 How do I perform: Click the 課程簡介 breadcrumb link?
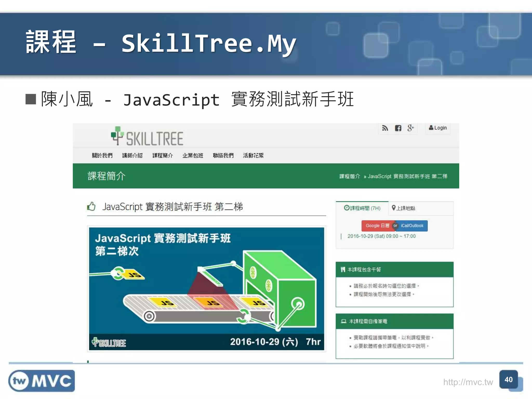tap(350, 176)
